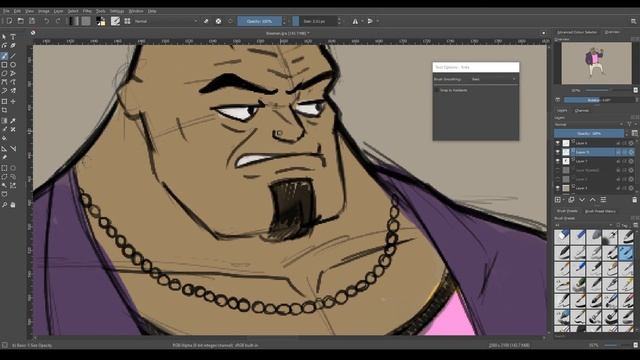640x360 pixels.
Task: Click the Save document icon
Action: (x=32, y=21)
